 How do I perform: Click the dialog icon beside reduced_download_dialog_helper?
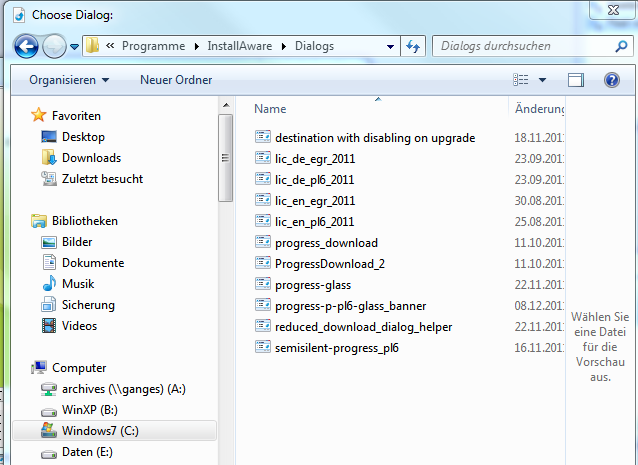(x=263, y=326)
